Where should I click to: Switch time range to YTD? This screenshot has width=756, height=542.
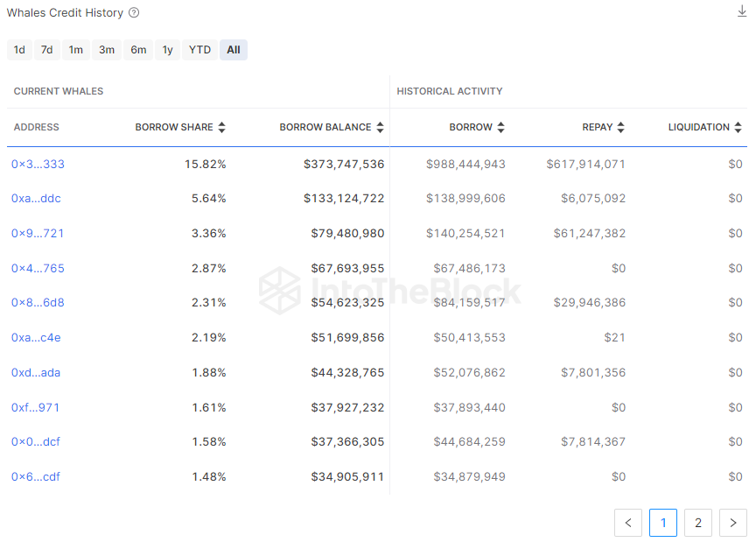[199, 50]
